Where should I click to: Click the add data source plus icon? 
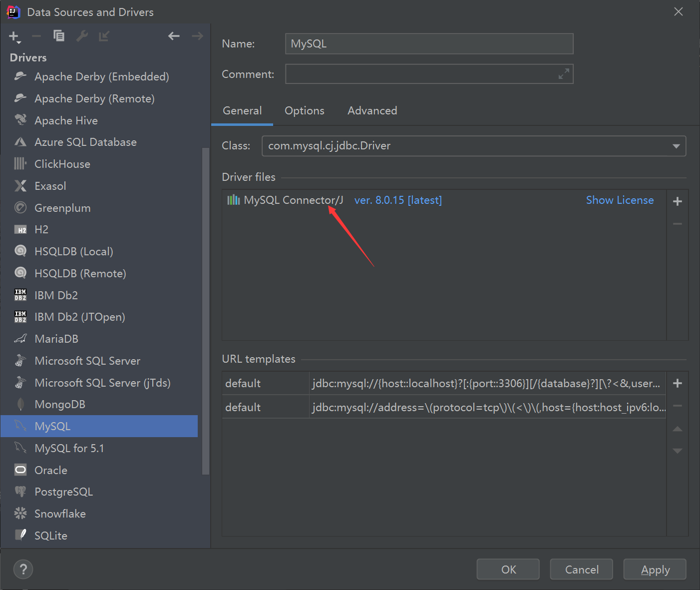click(14, 36)
